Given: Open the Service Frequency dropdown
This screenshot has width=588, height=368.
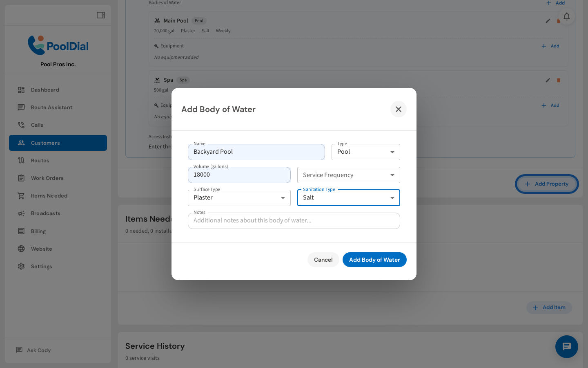Looking at the screenshot, I should tap(348, 175).
